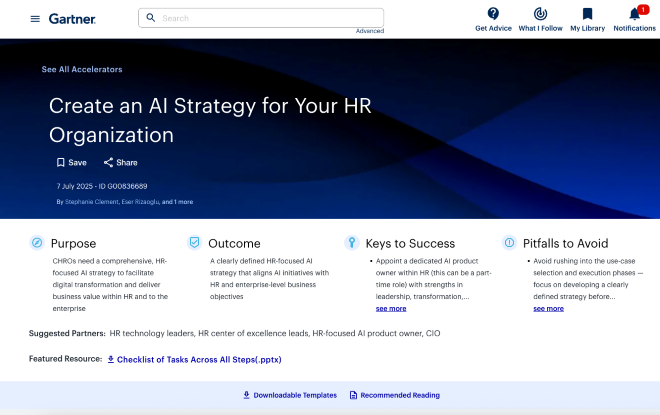Save this accelerator document
The height and width of the screenshot is (415, 660).
pos(71,162)
